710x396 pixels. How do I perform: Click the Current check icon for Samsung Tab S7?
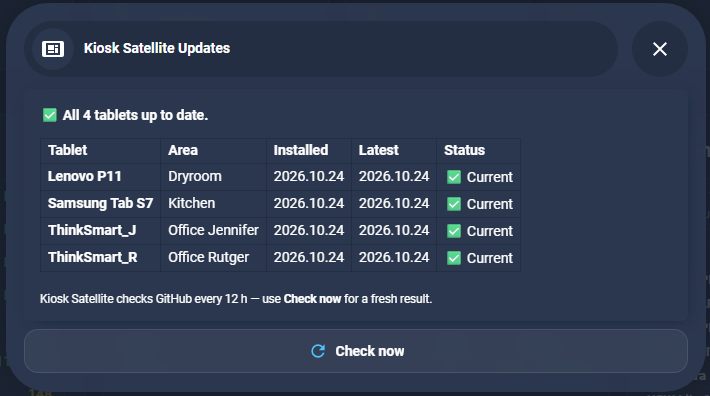coord(454,204)
